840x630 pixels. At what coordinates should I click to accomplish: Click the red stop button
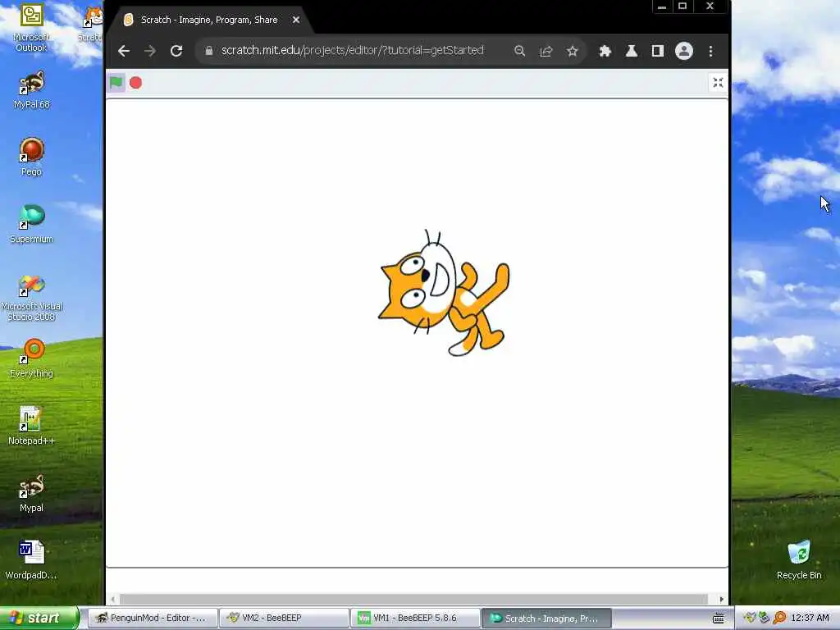pos(135,83)
